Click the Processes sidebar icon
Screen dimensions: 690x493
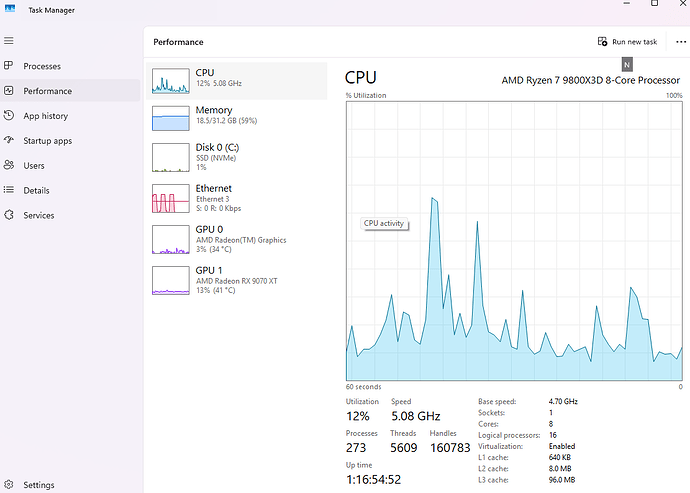click(9, 66)
